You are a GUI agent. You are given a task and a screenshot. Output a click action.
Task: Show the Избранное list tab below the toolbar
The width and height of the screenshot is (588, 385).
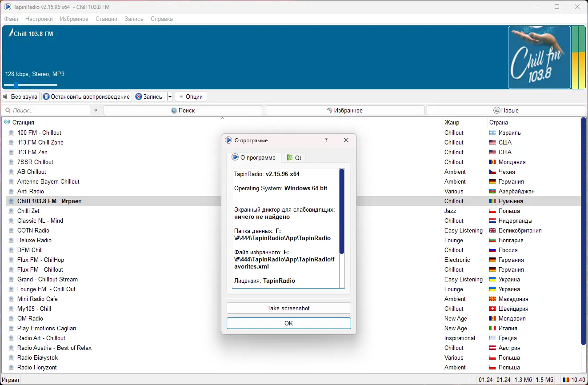pos(344,110)
